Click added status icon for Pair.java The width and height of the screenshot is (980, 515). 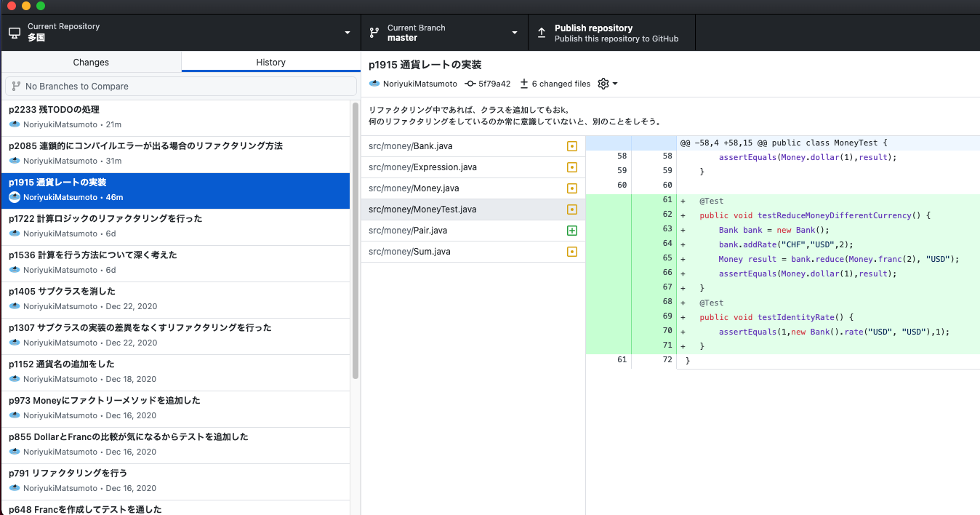[x=572, y=231]
